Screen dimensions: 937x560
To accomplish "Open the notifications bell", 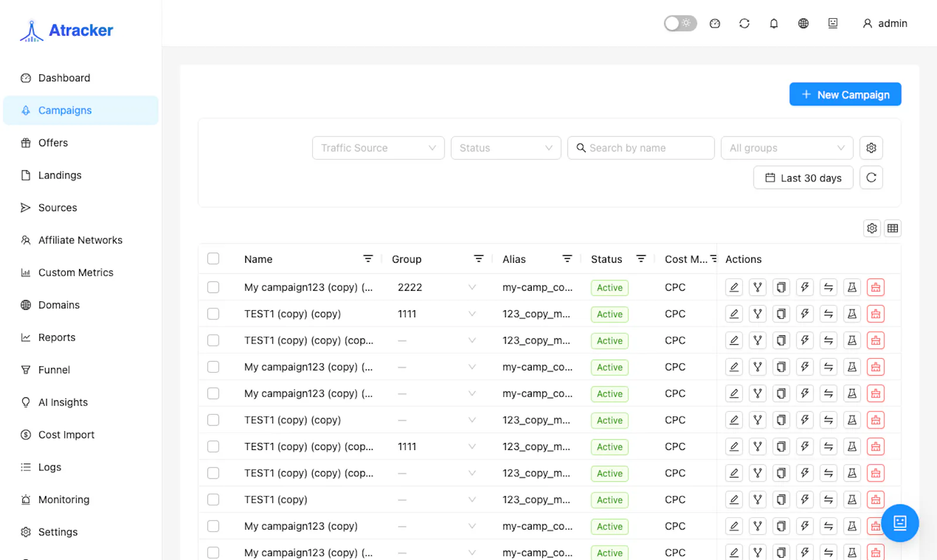I will click(774, 23).
